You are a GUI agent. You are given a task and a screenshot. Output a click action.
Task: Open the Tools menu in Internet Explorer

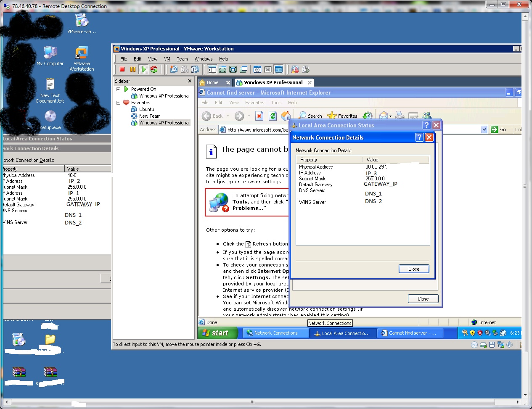point(276,103)
